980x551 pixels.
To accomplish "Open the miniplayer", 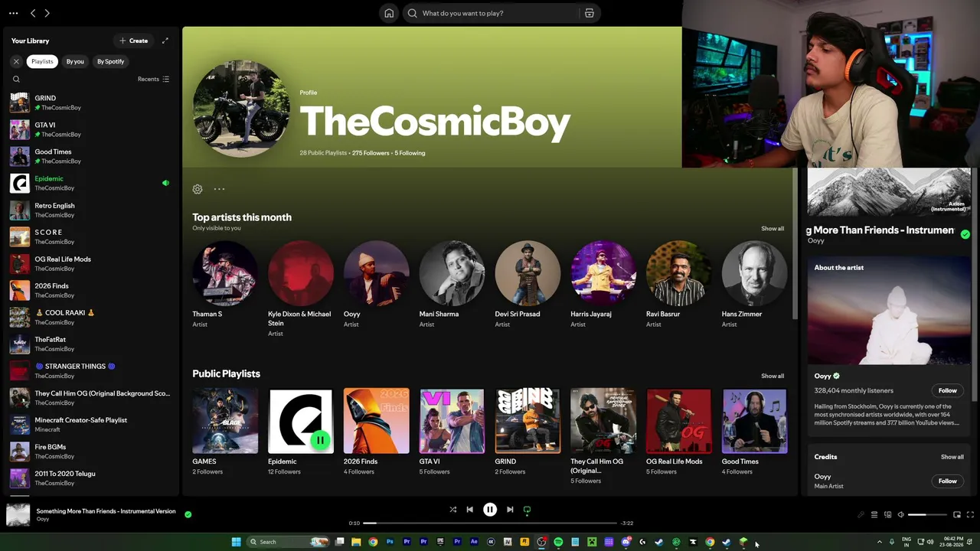I will (x=956, y=514).
